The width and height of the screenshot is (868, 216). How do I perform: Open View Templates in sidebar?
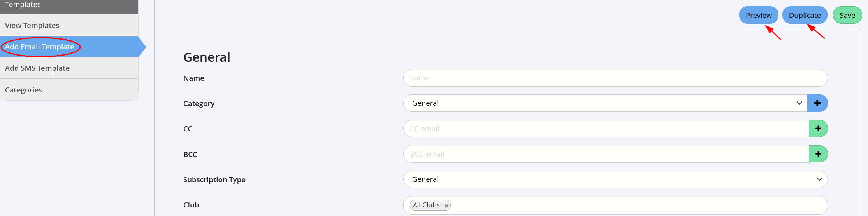(x=32, y=26)
